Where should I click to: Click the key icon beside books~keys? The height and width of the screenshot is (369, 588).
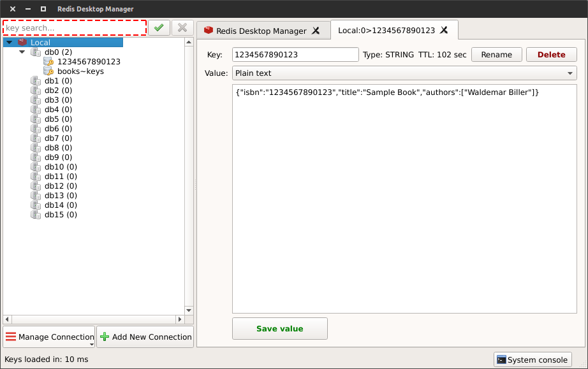(x=48, y=71)
